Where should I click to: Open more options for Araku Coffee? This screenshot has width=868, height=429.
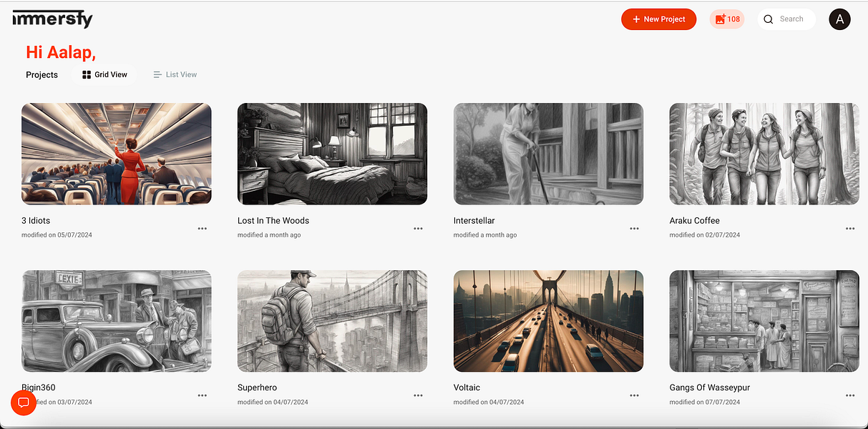coord(850,229)
